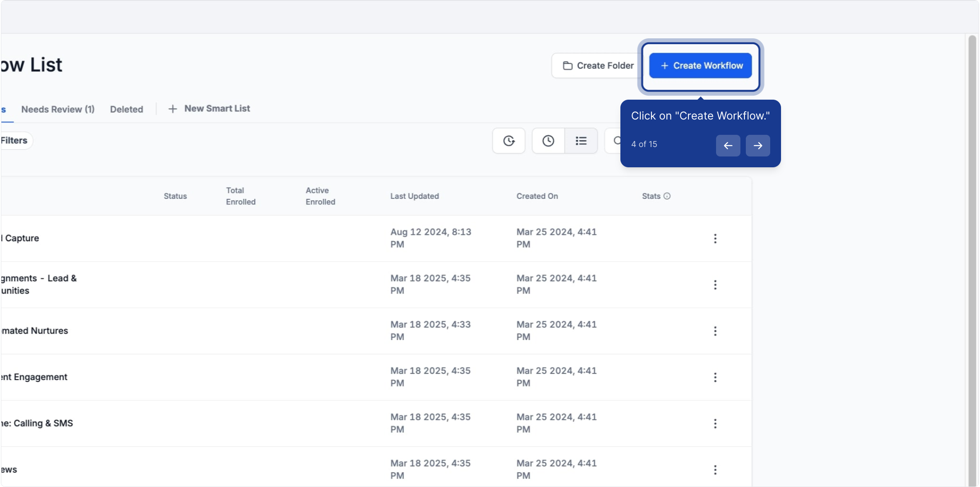Viewport: 980px width, 487px height.
Task: Open three-dot menu for Engagement row
Action: pyautogui.click(x=715, y=377)
